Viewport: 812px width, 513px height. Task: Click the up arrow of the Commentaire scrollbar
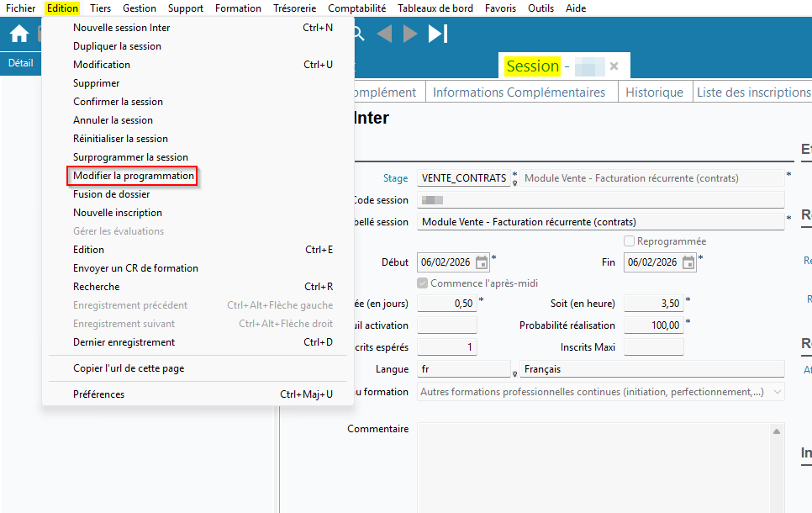778,431
